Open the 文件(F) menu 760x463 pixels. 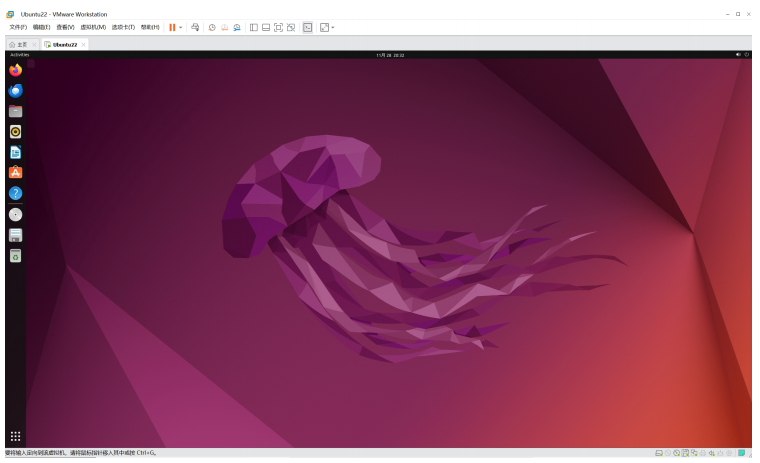pyautogui.click(x=18, y=28)
